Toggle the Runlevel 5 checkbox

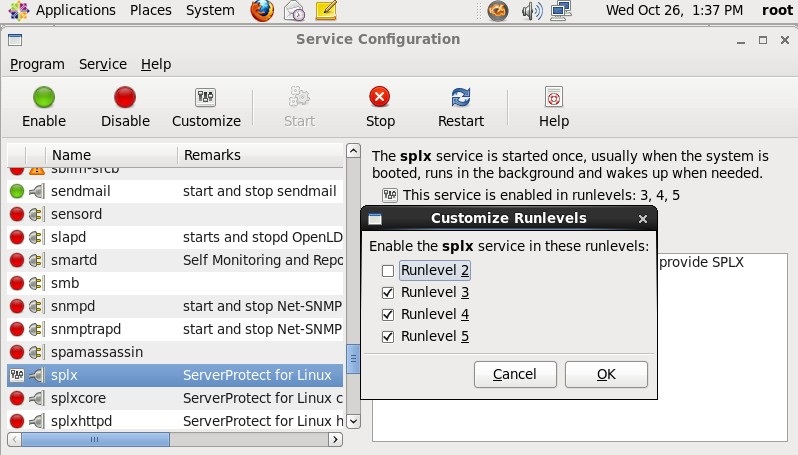point(388,337)
